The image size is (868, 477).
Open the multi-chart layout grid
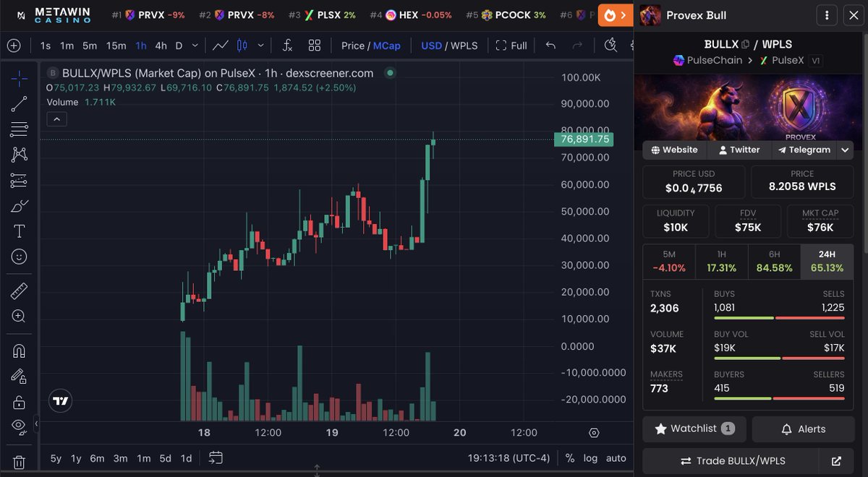(x=315, y=46)
